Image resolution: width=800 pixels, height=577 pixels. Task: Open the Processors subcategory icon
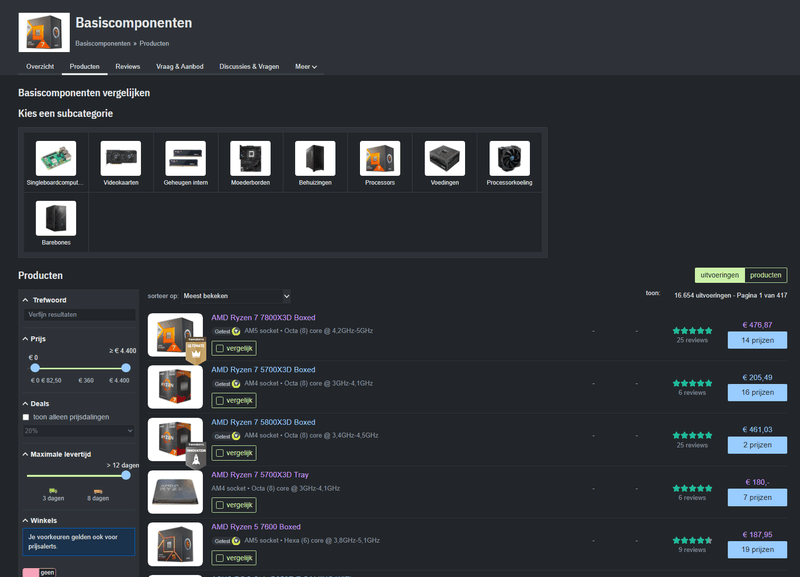click(380, 158)
